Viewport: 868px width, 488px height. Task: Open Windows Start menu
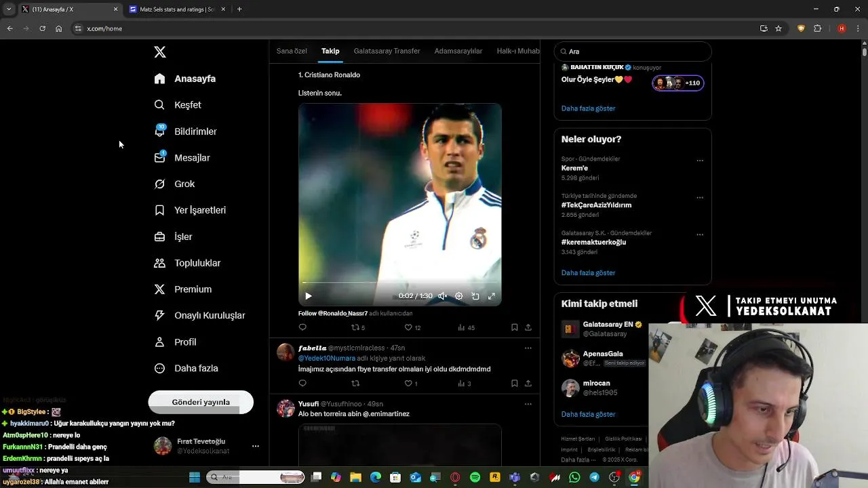[195, 477]
